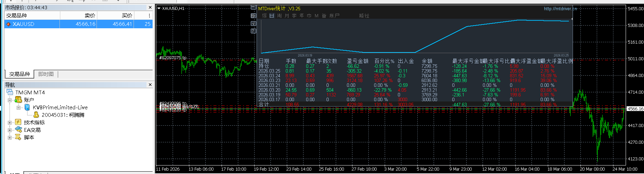This screenshot has width=644, height=174.
Task: Select the 周 weekly tab in MTDriver
Action: [x=279, y=16]
